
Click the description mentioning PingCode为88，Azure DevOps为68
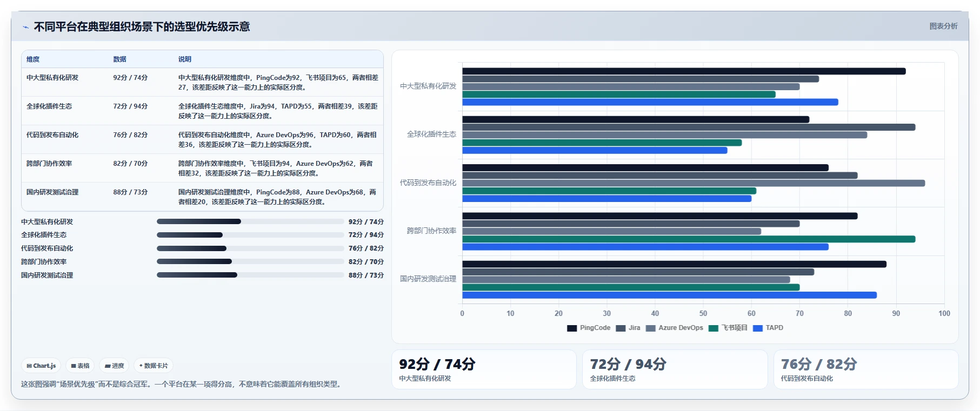coord(278,197)
